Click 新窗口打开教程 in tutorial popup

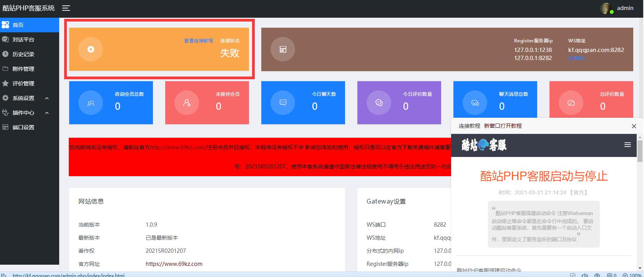(x=503, y=126)
